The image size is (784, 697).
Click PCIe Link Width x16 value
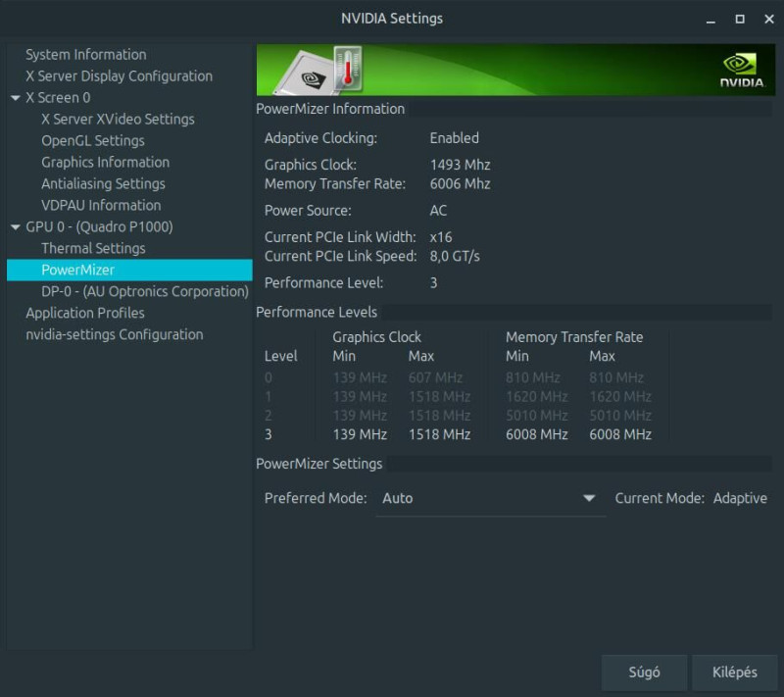pyautogui.click(x=441, y=237)
